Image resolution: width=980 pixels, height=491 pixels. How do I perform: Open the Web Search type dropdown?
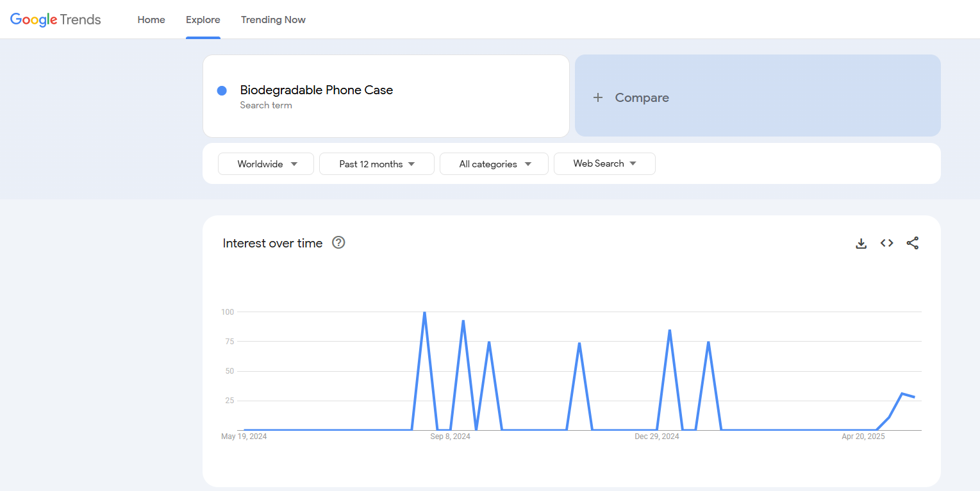(604, 163)
